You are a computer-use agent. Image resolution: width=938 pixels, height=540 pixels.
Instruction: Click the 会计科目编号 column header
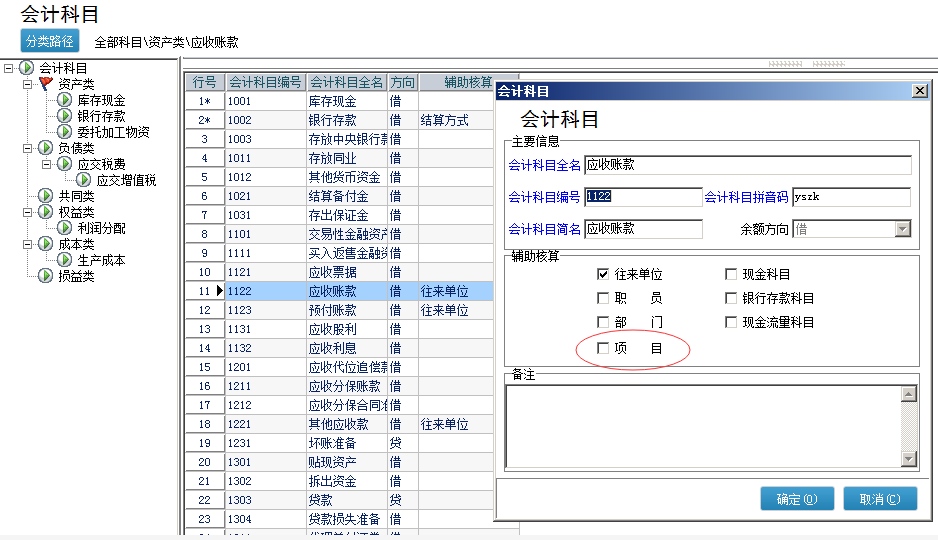[265, 82]
